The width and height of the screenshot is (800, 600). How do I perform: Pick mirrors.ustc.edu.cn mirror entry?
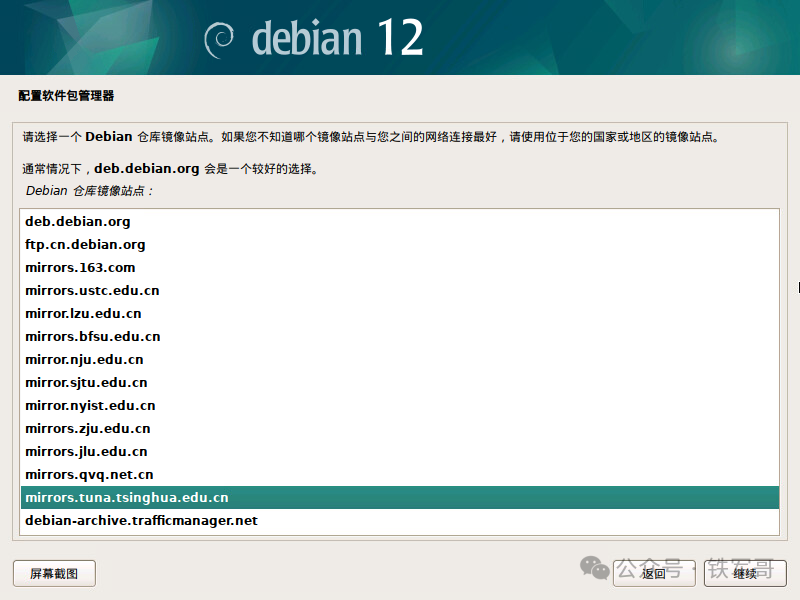(x=400, y=290)
